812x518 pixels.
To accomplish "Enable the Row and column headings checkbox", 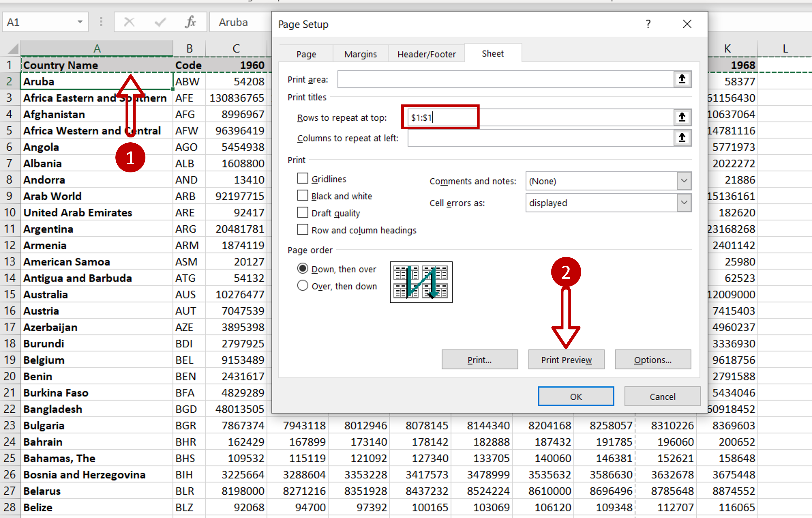I will 302,231.
